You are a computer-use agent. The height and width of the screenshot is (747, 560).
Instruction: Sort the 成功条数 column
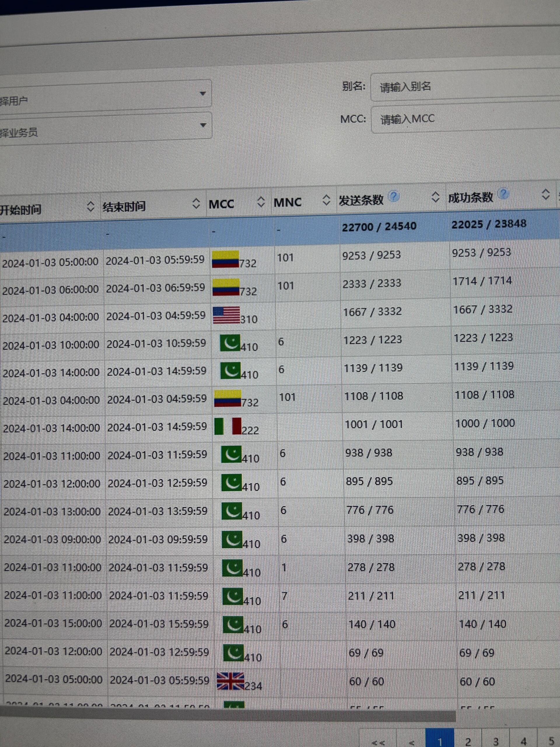pos(546,194)
